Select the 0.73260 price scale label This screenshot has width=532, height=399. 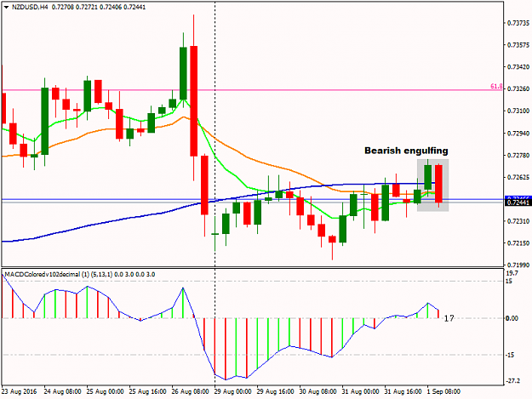pyautogui.click(x=518, y=88)
